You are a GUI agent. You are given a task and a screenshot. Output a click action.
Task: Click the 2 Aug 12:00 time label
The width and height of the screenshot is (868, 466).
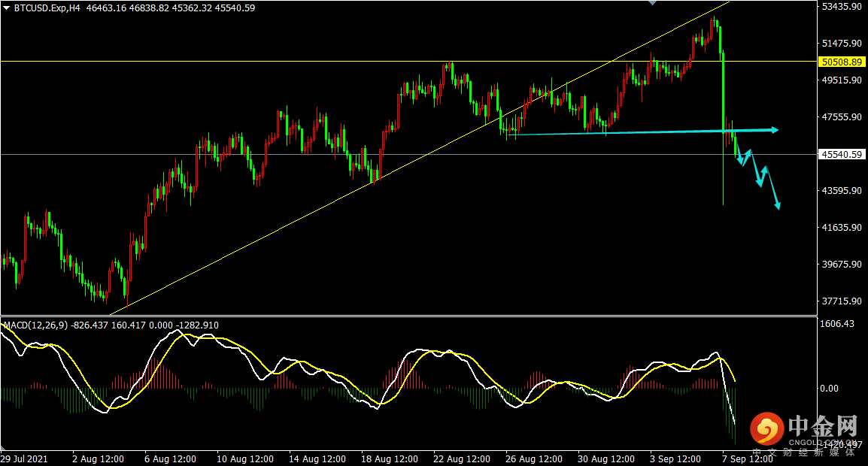click(x=98, y=458)
